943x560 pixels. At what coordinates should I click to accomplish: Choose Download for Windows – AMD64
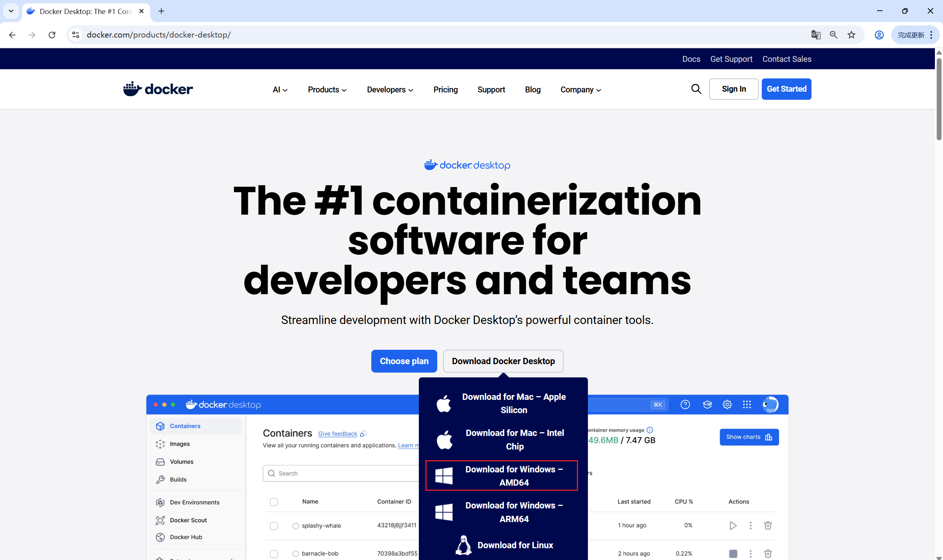[501, 475]
